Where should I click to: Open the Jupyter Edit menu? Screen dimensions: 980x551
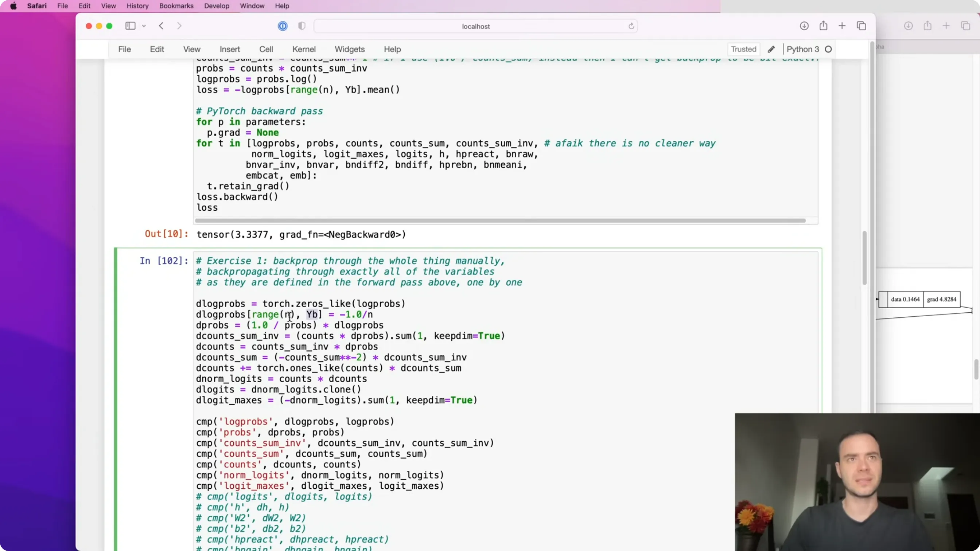(157, 49)
